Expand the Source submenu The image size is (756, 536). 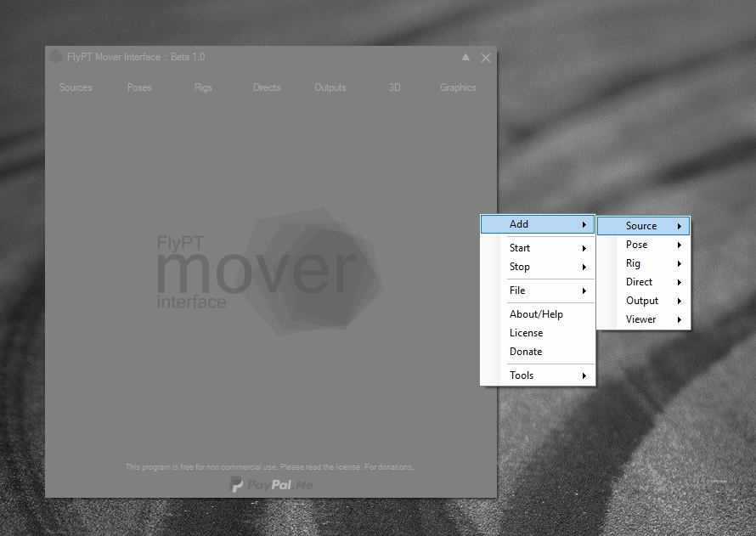[x=643, y=226]
